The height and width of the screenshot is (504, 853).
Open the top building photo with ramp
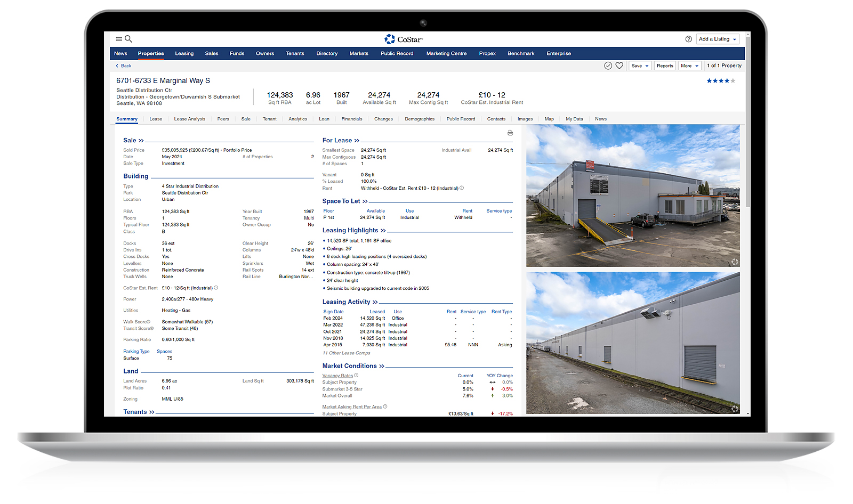click(633, 196)
